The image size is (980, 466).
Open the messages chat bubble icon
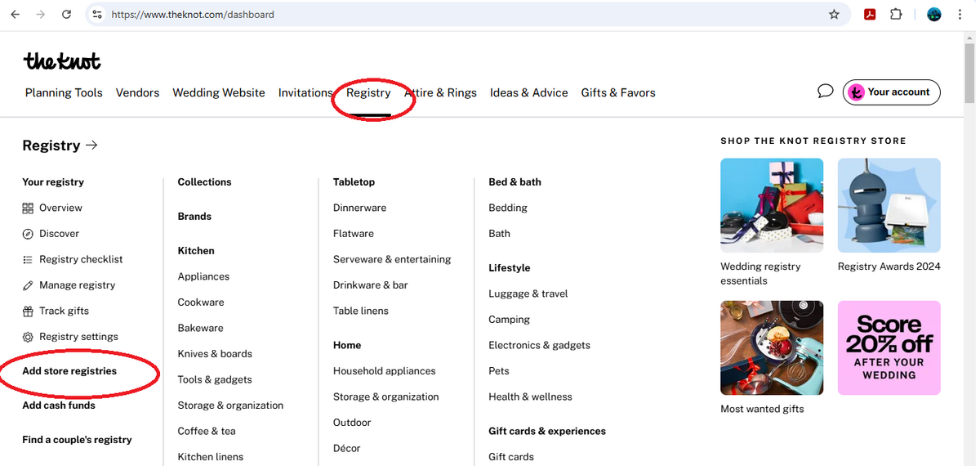tap(825, 91)
